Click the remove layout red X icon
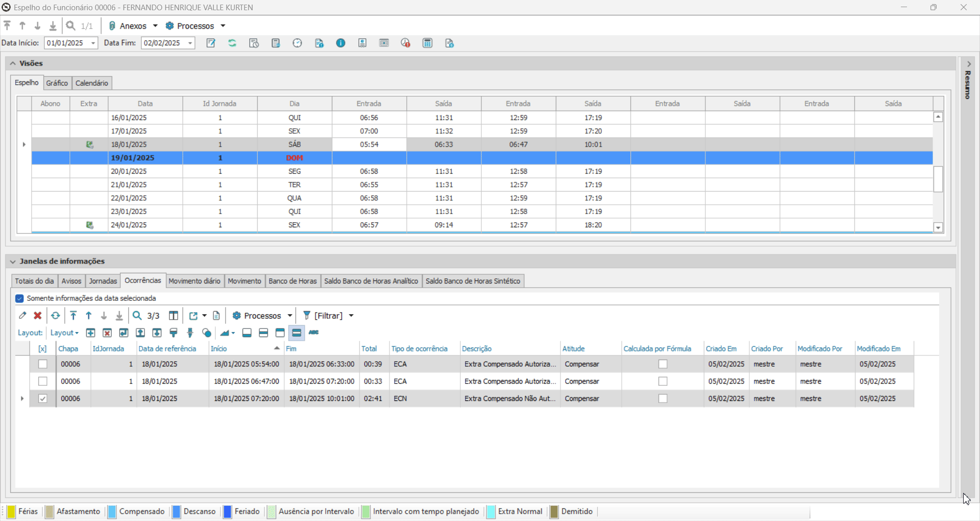Viewport: 980px width, 521px height. click(x=107, y=333)
